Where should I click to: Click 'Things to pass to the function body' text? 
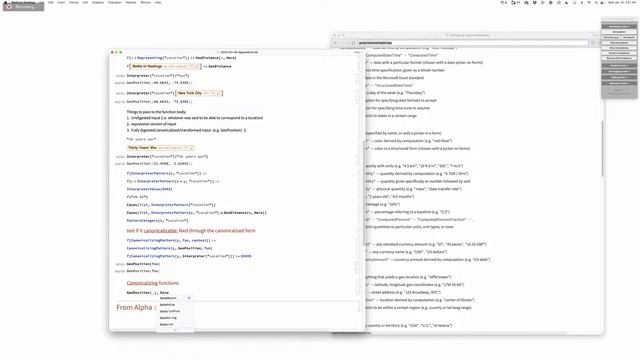point(156,112)
